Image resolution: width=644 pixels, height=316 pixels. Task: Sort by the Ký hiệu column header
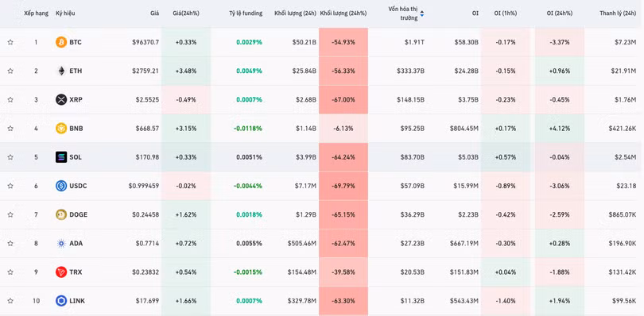point(65,13)
